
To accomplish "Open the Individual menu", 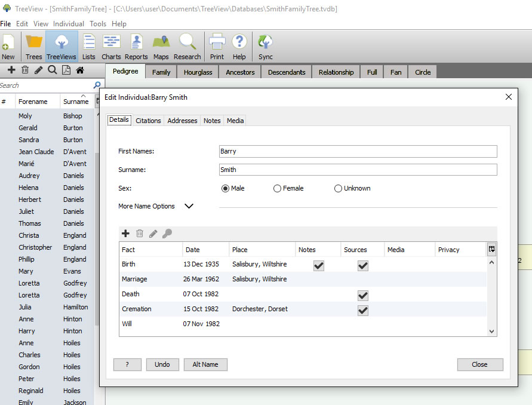I will point(69,24).
